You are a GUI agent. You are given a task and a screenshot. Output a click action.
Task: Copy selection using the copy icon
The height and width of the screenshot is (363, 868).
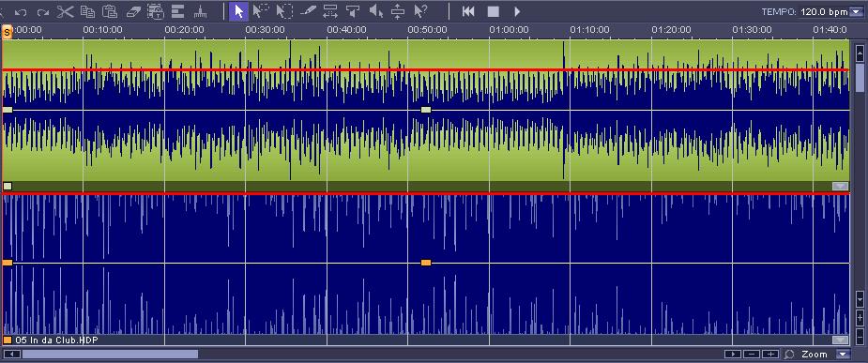click(x=87, y=11)
